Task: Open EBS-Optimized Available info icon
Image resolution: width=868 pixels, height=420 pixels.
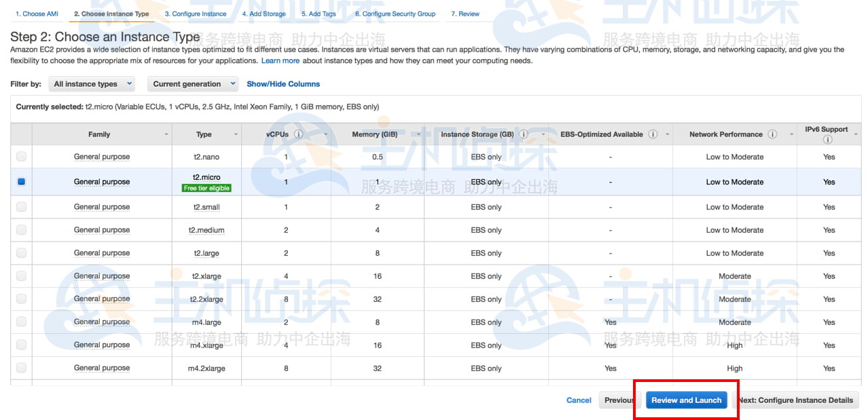Action: pyautogui.click(x=653, y=134)
